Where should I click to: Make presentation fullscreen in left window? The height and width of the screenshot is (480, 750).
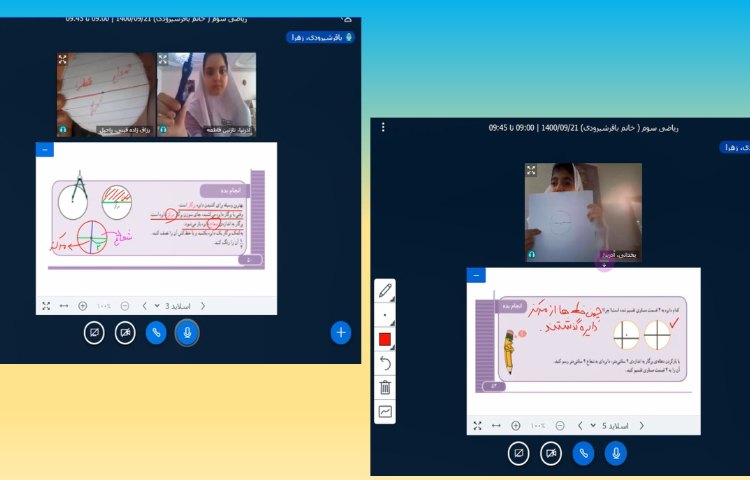(46, 306)
